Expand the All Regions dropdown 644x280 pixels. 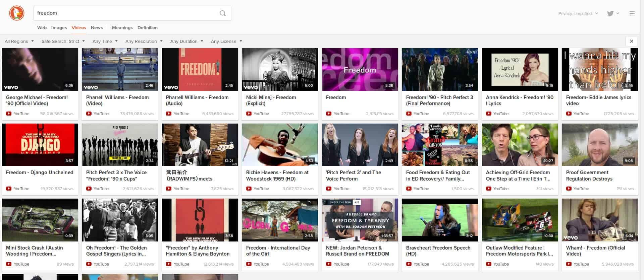(x=19, y=41)
